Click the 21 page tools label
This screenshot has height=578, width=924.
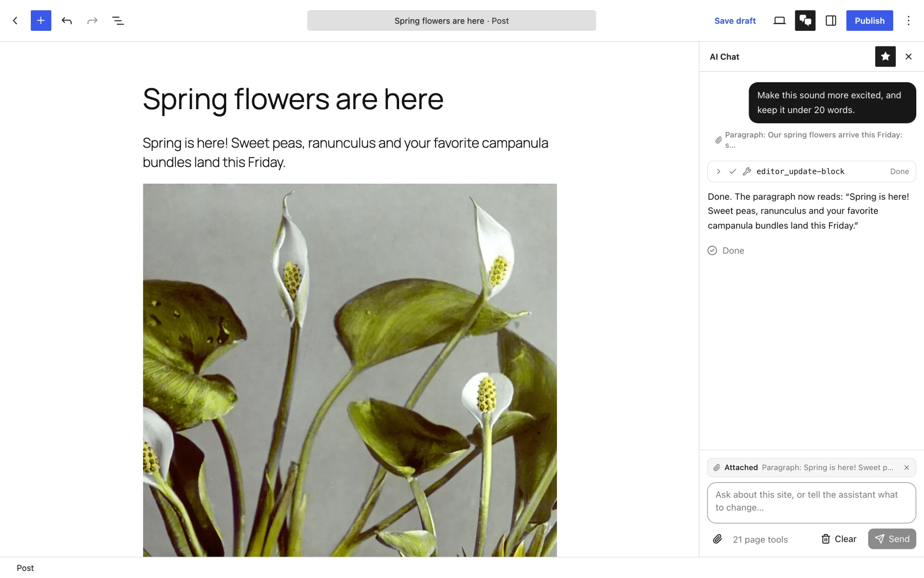[x=760, y=539]
